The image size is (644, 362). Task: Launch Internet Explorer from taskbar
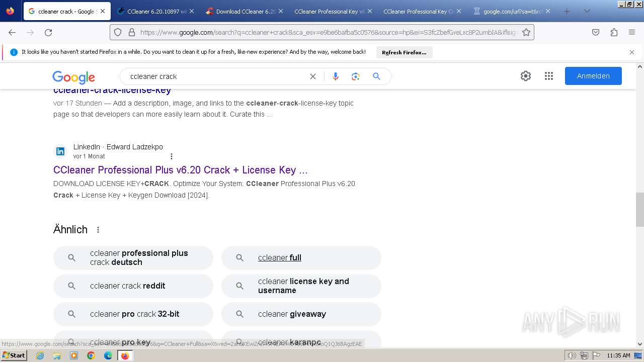(x=40, y=355)
